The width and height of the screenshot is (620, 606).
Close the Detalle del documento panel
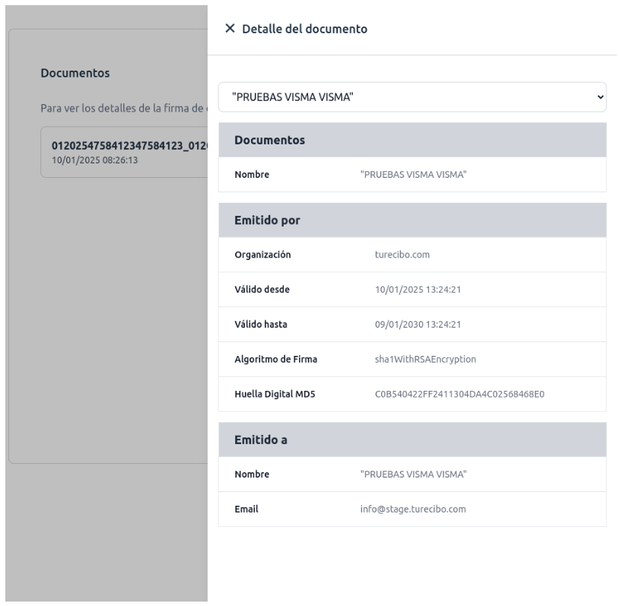tap(230, 29)
